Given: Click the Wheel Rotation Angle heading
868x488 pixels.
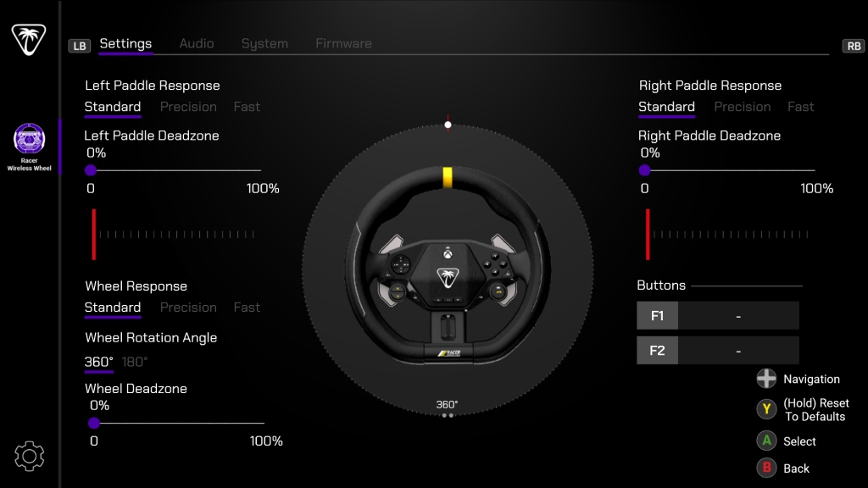Looking at the screenshot, I should coord(151,337).
